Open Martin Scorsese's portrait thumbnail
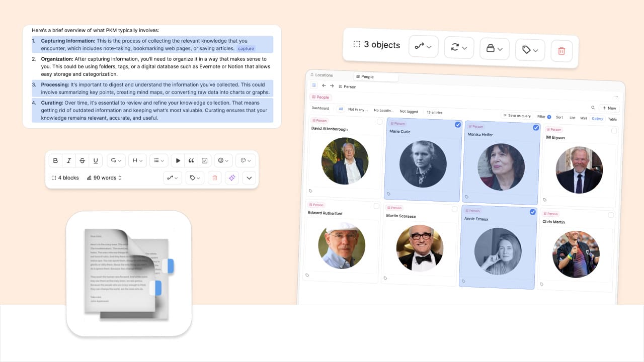 [420, 248]
